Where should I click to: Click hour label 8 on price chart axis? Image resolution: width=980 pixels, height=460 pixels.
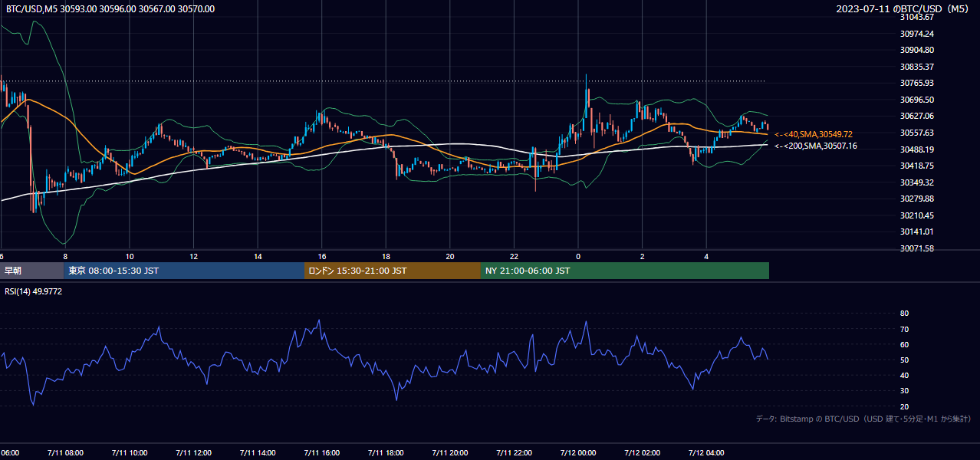coord(65,256)
